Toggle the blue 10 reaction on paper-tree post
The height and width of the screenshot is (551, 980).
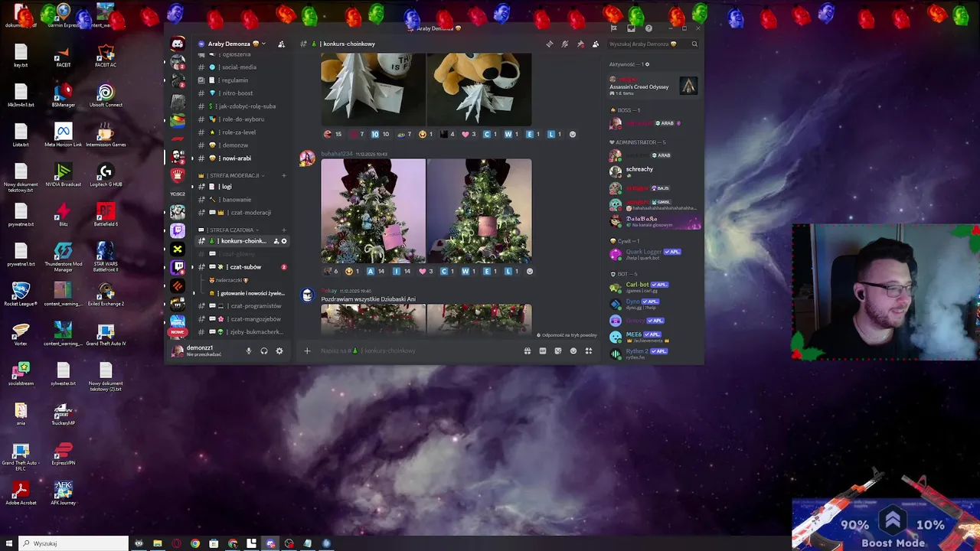point(381,134)
